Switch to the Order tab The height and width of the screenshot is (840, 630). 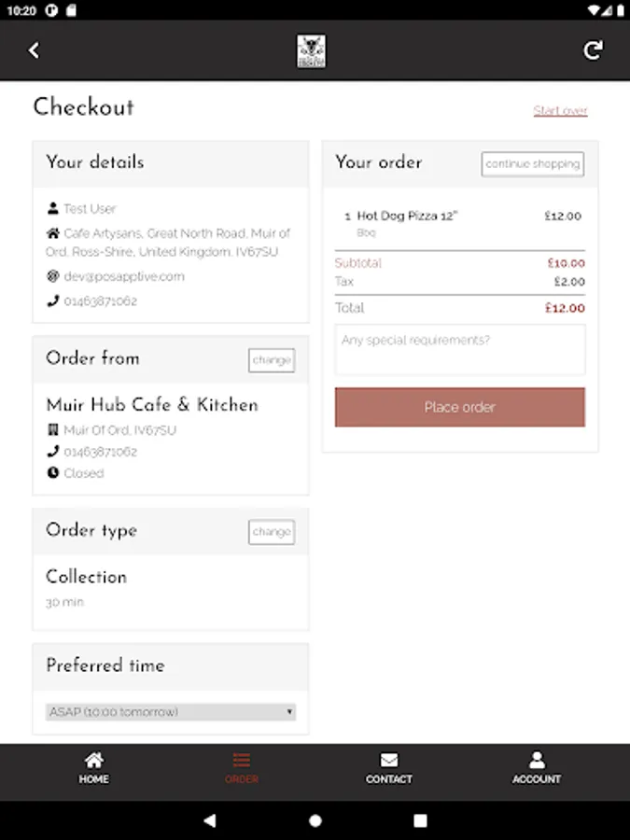coord(241,768)
